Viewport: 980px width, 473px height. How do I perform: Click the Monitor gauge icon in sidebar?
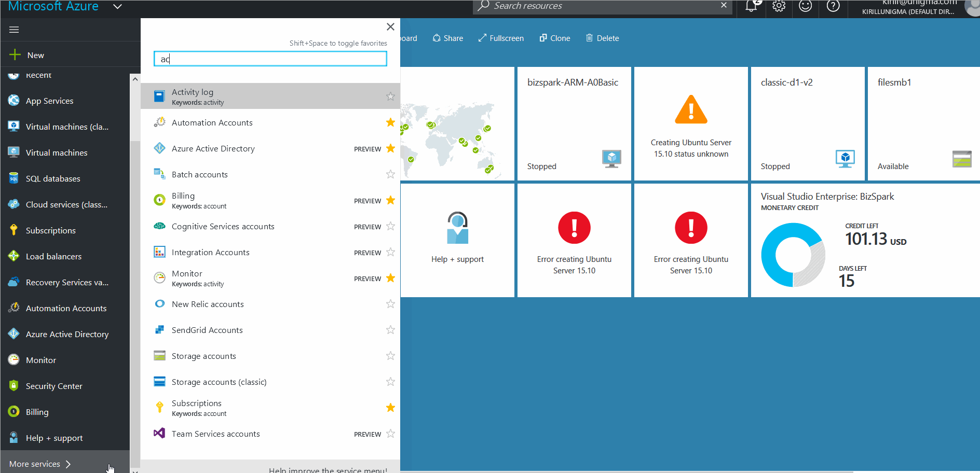[14, 360]
